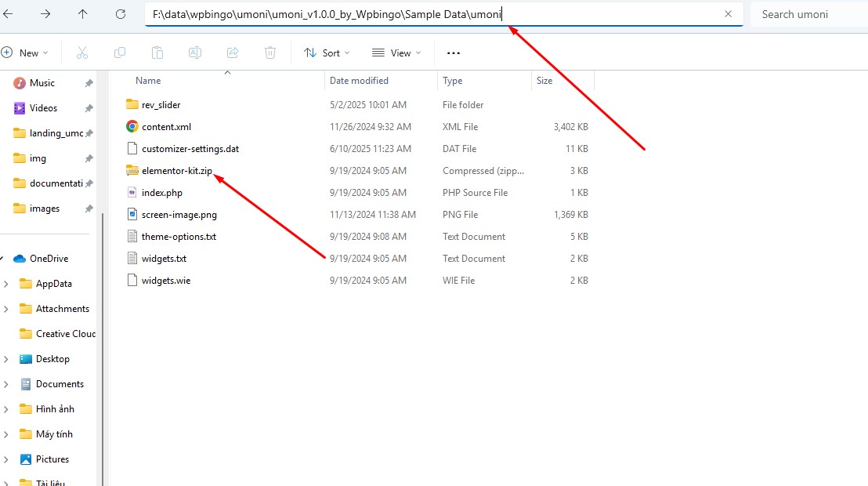Sort files by Name column header
868x486 pixels.
148,81
